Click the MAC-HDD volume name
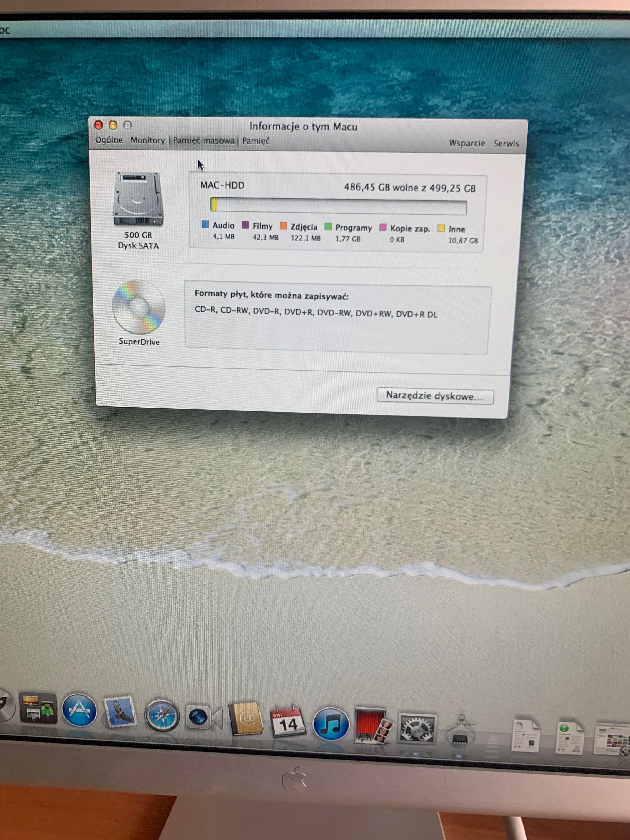The width and height of the screenshot is (630, 840). coord(222,185)
